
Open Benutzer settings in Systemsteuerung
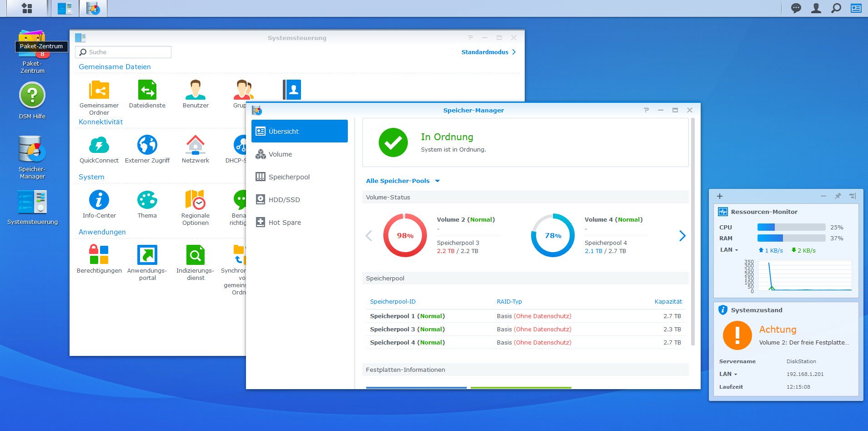196,94
